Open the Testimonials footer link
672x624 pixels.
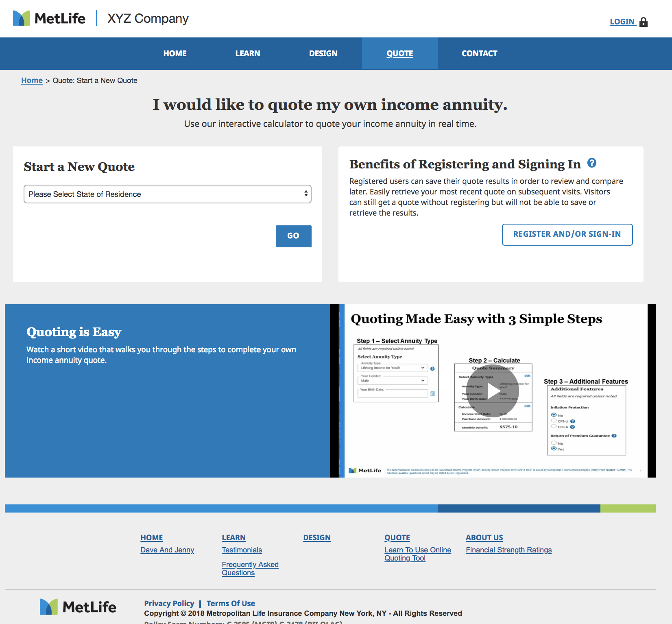pyautogui.click(x=242, y=550)
